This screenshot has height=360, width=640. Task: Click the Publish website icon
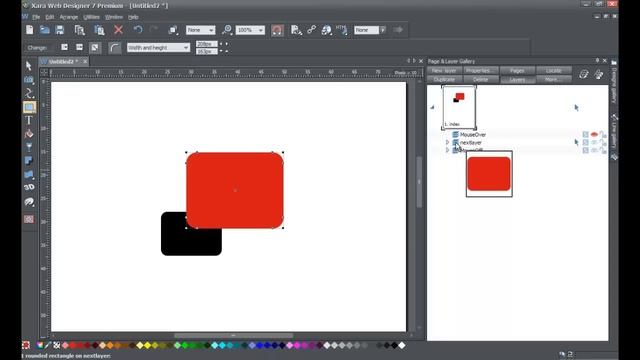[327, 30]
